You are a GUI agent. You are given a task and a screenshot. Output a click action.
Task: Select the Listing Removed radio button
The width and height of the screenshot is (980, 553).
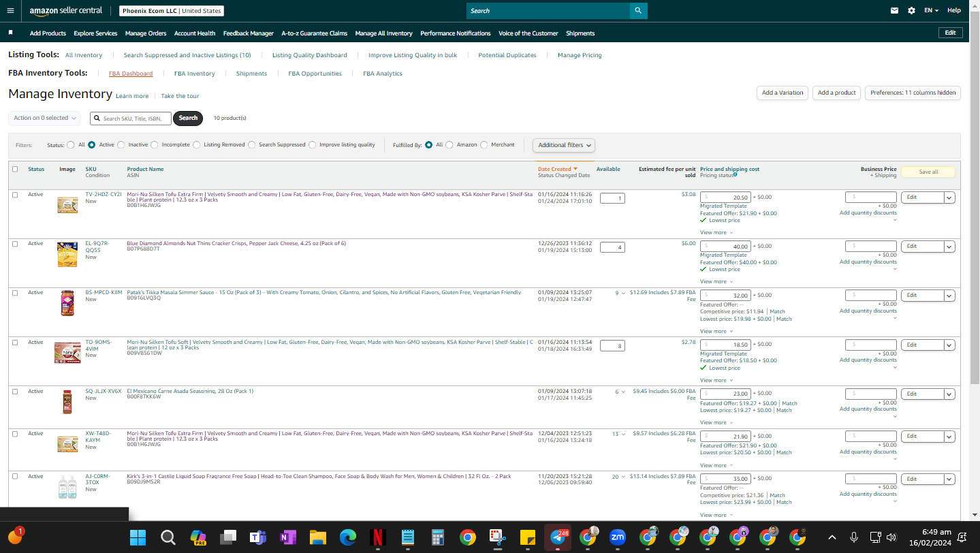197,144
